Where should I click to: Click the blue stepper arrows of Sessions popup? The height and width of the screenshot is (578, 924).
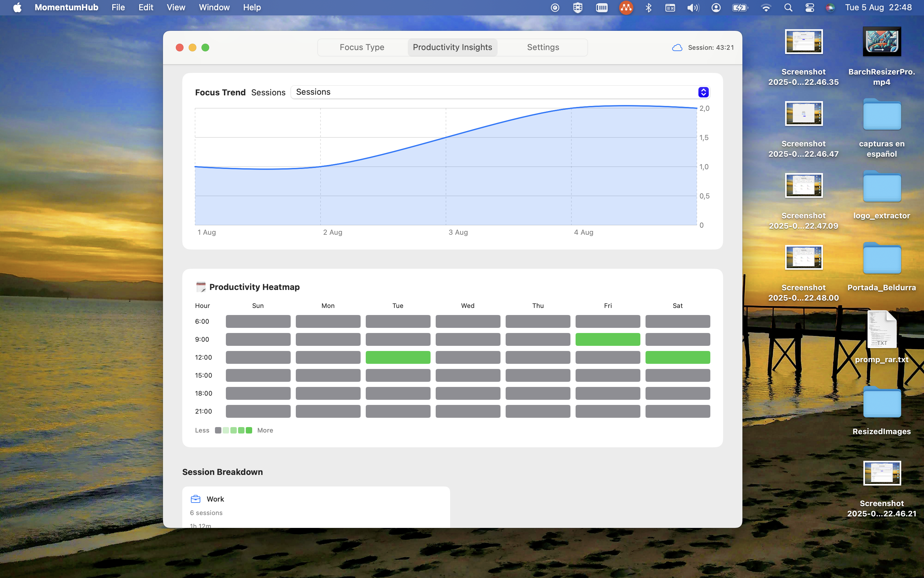pos(703,92)
